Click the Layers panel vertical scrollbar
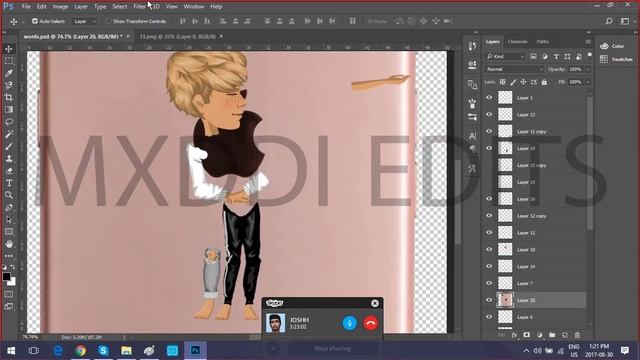 [589, 163]
